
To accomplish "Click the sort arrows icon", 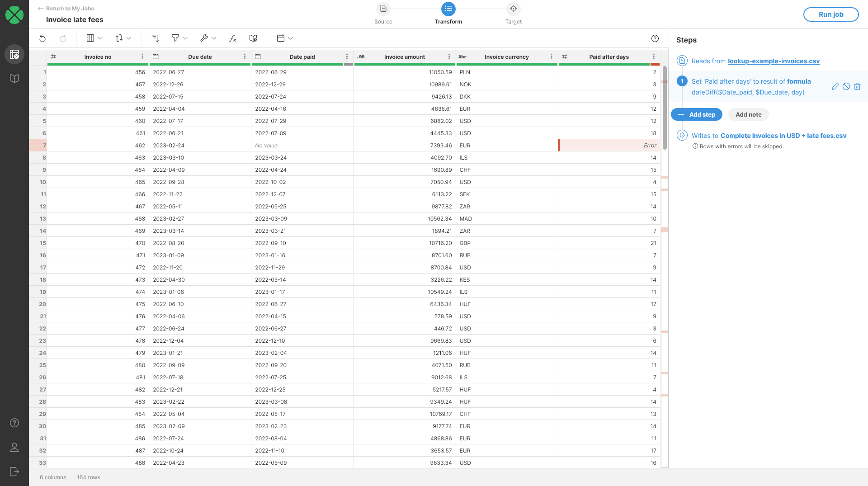I will pyautogui.click(x=119, y=38).
